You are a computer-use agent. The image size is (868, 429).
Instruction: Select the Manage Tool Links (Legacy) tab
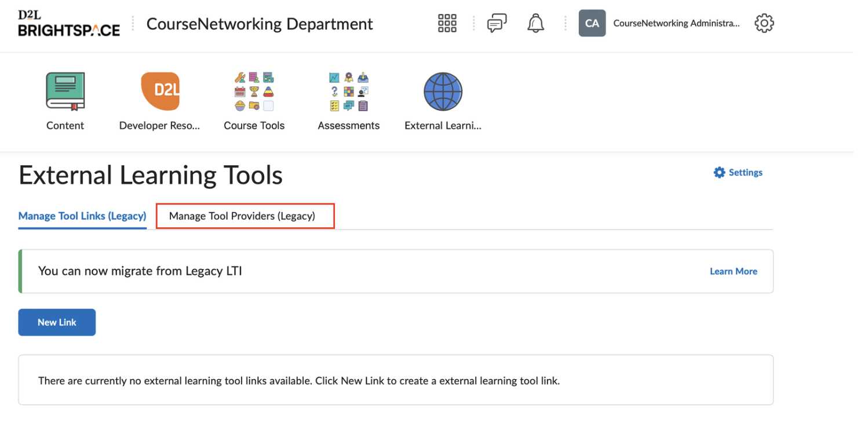tap(82, 216)
